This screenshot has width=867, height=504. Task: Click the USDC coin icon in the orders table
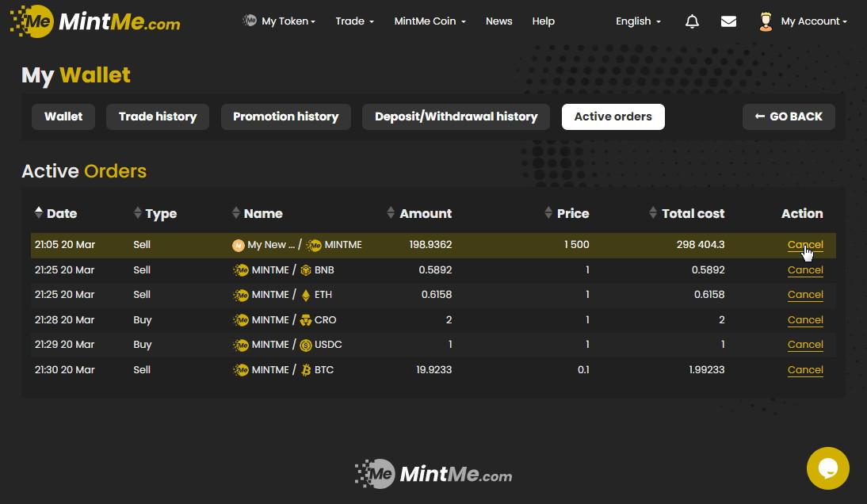click(x=306, y=345)
